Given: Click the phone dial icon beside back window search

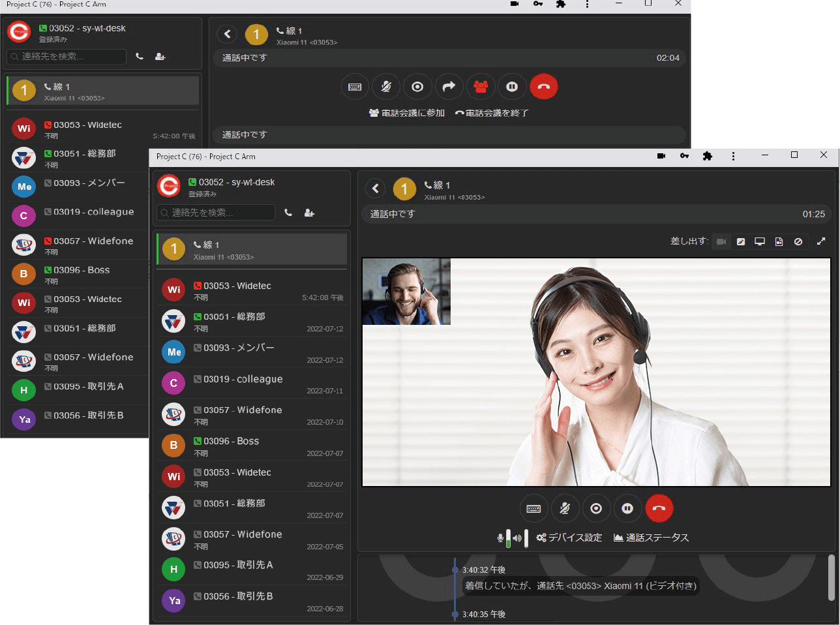Looking at the screenshot, I should coord(140,57).
